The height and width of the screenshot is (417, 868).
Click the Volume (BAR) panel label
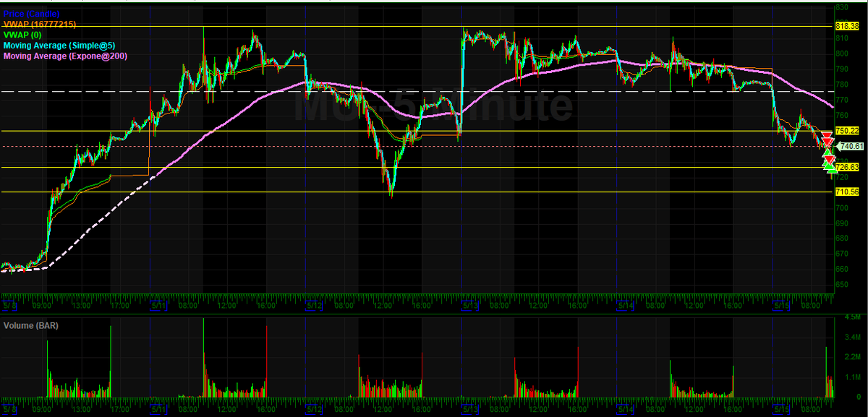click(31, 325)
